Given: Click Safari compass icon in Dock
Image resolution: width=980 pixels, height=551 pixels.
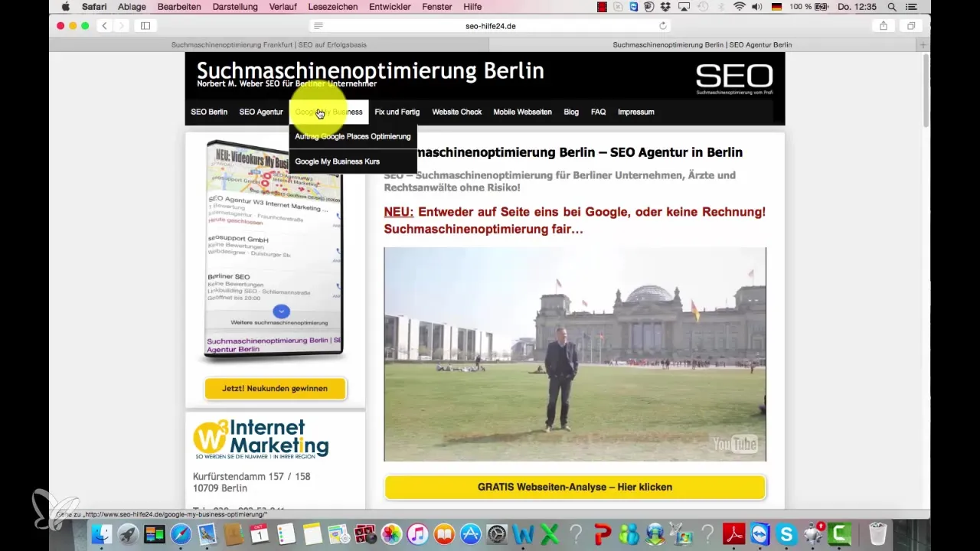Looking at the screenshot, I should (181, 533).
